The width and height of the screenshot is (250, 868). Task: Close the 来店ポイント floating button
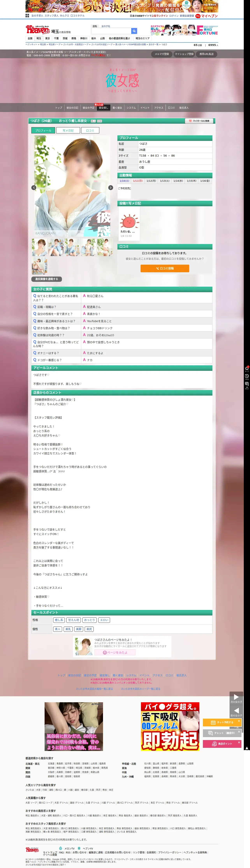tap(239, 742)
